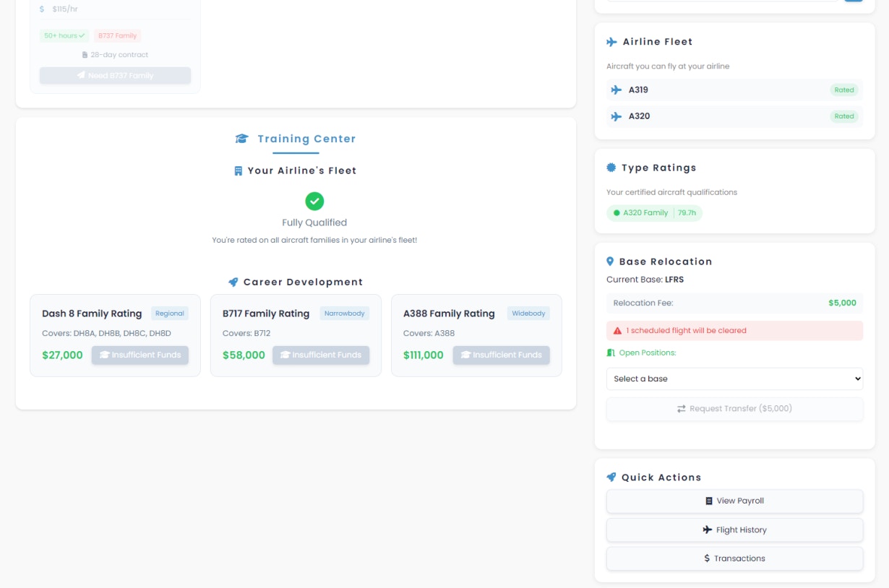Click the warning triangle in scheduled flight alert
Viewport: 889px width, 588px height.
tap(617, 331)
